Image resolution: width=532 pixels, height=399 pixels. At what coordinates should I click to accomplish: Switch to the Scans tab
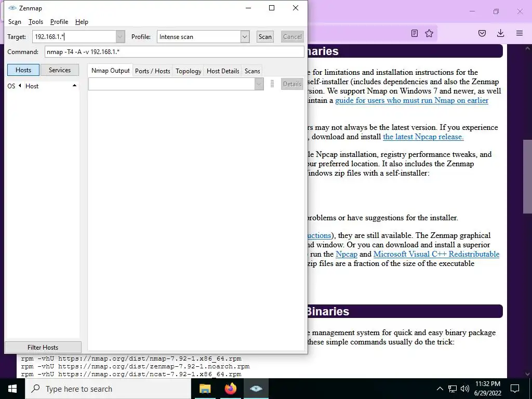pyautogui.click(x=252, y=71)
